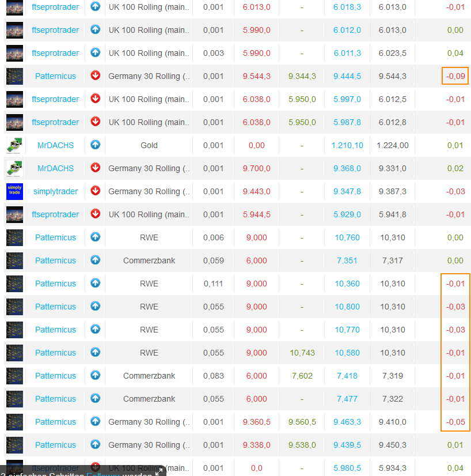The image size is (471, 476).
Task: Open the MrDACHS link on the Gold row
Action: (55, 145)
